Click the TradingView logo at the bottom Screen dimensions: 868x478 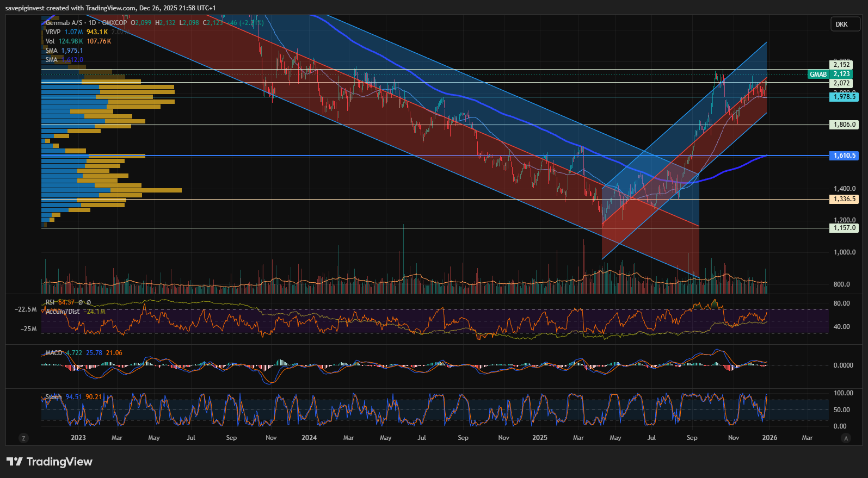[50, 462]
